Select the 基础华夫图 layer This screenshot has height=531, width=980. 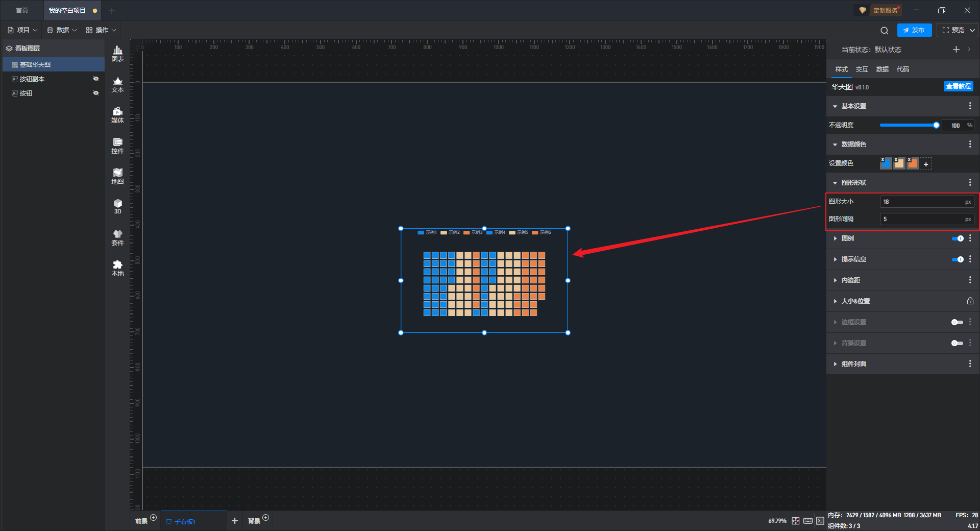[x=54, y=64]
